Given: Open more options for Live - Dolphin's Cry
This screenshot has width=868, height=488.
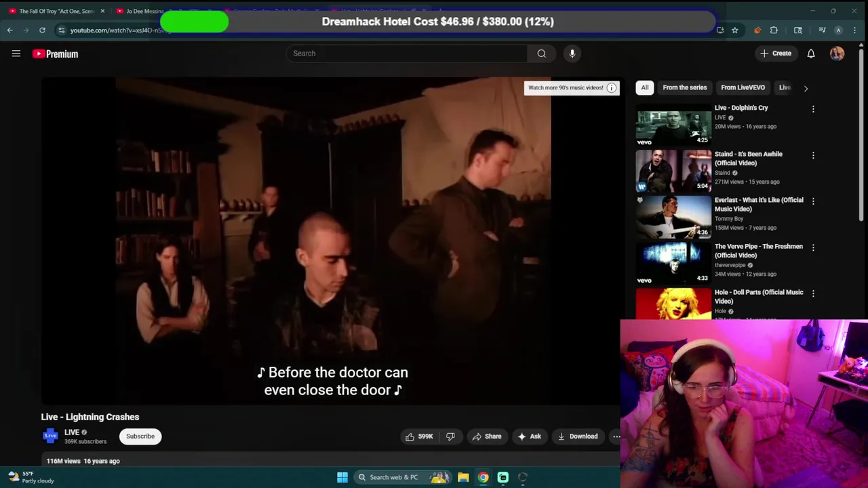Looking at the screenshot, I should click(x=813, y=108).
